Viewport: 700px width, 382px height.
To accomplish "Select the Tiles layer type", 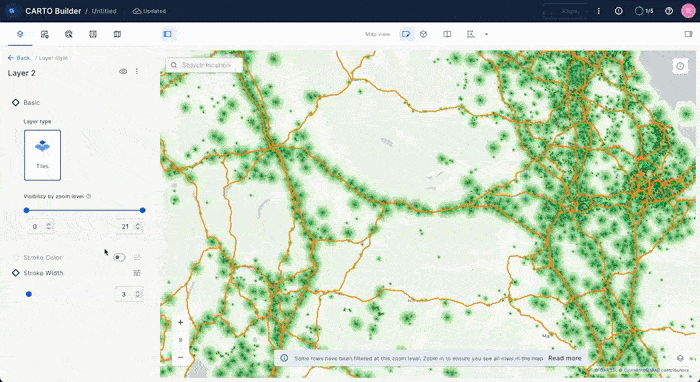I will click(x=42, y=155).
